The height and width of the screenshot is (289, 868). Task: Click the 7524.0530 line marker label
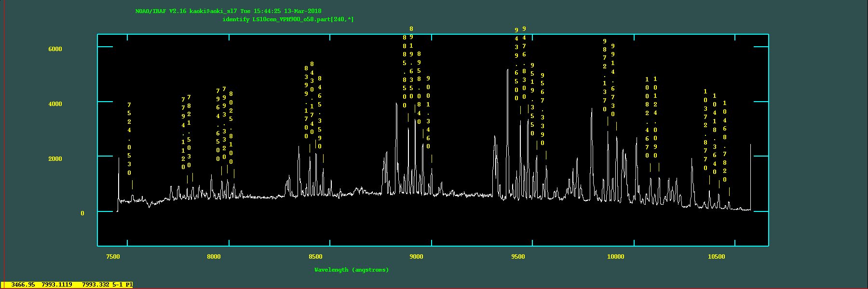129,139
